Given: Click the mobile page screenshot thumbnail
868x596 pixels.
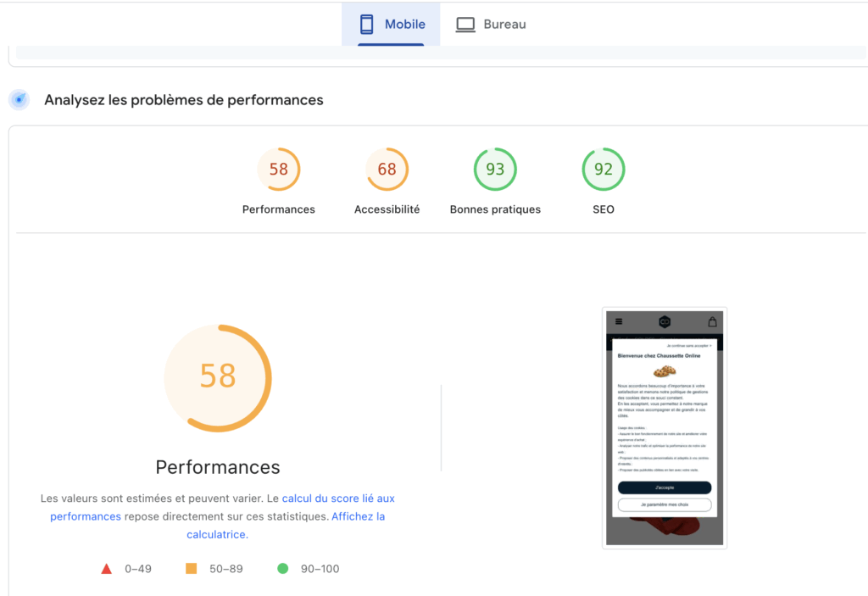Looking at the screenshot, I should click(665, 428).
